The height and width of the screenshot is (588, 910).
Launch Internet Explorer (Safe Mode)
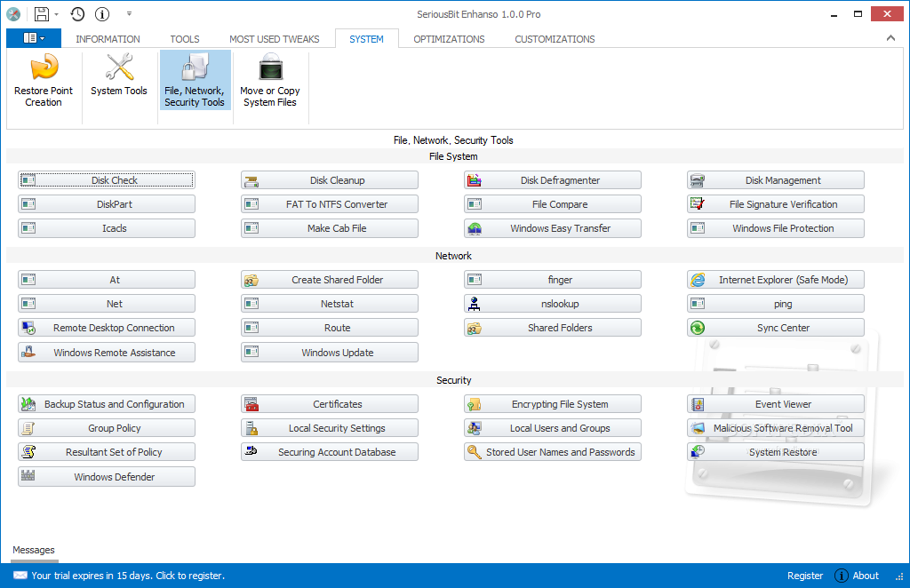(x=775, y=280)
